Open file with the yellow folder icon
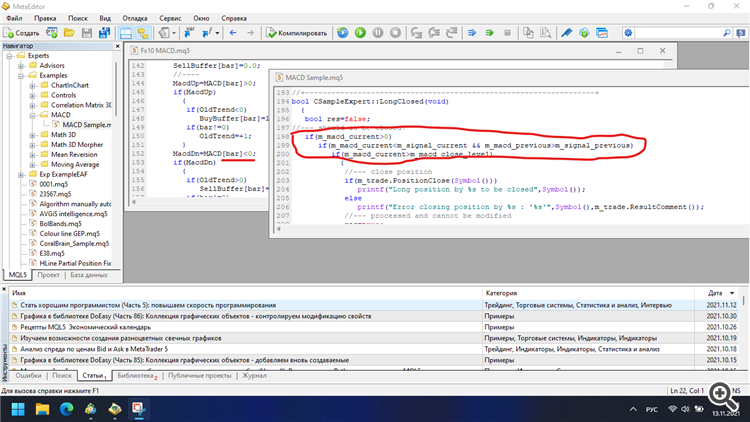The width and height of the screenshot is (750, 422). 69,33
